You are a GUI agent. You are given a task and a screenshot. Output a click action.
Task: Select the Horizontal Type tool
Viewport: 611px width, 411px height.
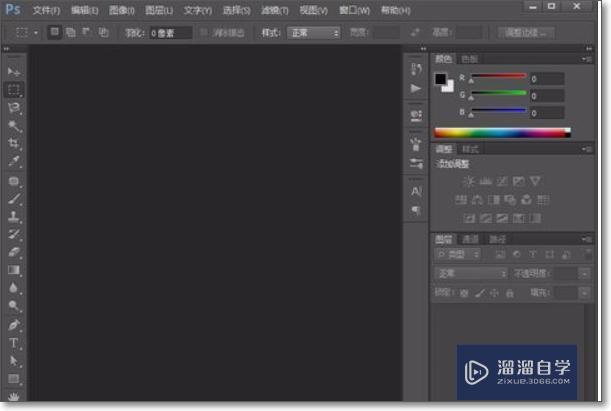[14, 343]
